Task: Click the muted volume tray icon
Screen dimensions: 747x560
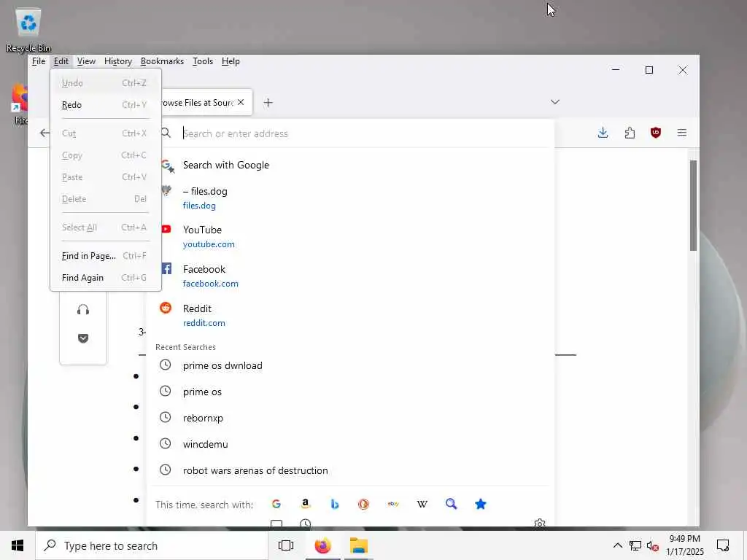Action: coord(653,545)
